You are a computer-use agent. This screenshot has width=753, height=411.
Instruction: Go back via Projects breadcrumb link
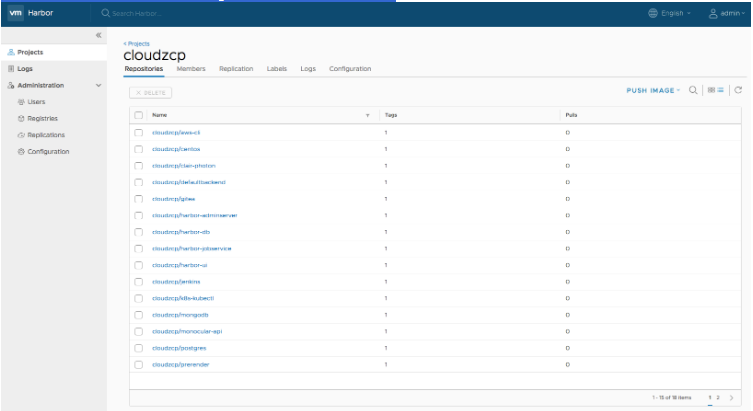(x=137, y=44)
